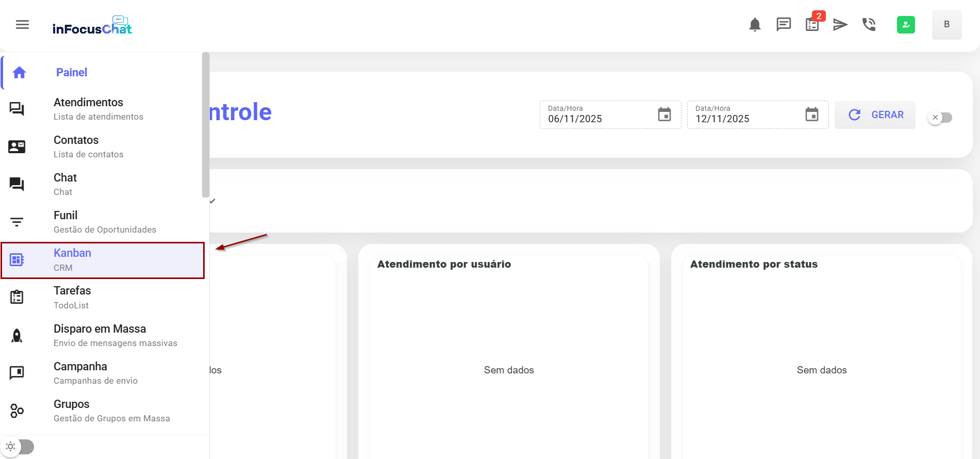Open the internal chat message icon
This screenshot has width=980, height=459.
tap(784, 24)
